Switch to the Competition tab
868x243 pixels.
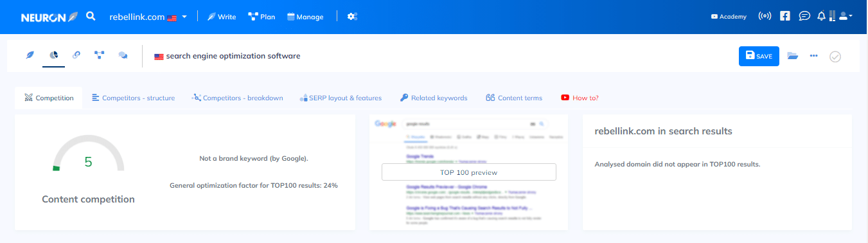tap(49, 98)
